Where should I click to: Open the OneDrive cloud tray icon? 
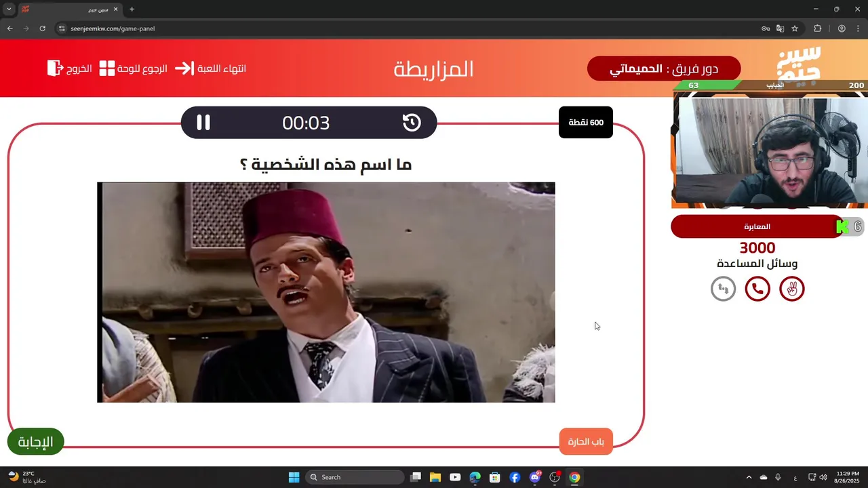[764, 477]
